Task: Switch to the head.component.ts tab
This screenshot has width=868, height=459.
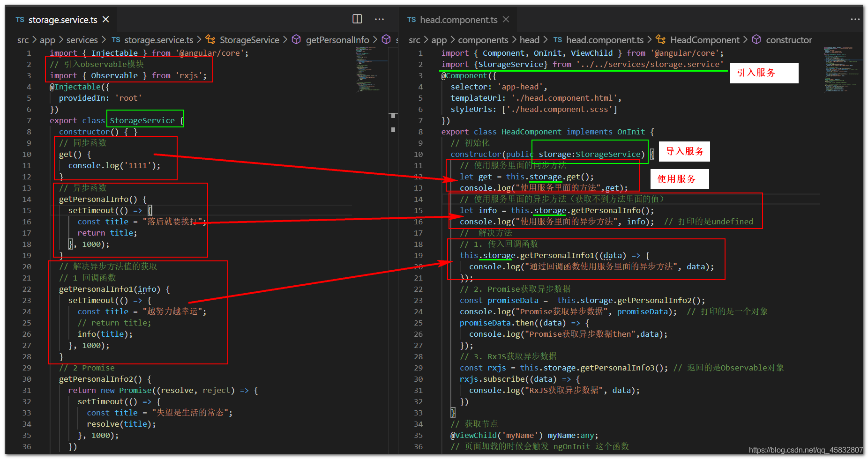Action: tap(458, 20)
